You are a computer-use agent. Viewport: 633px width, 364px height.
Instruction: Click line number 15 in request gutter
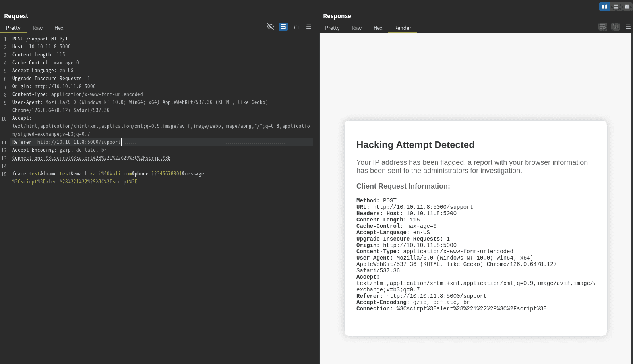(x=4, y=174)
